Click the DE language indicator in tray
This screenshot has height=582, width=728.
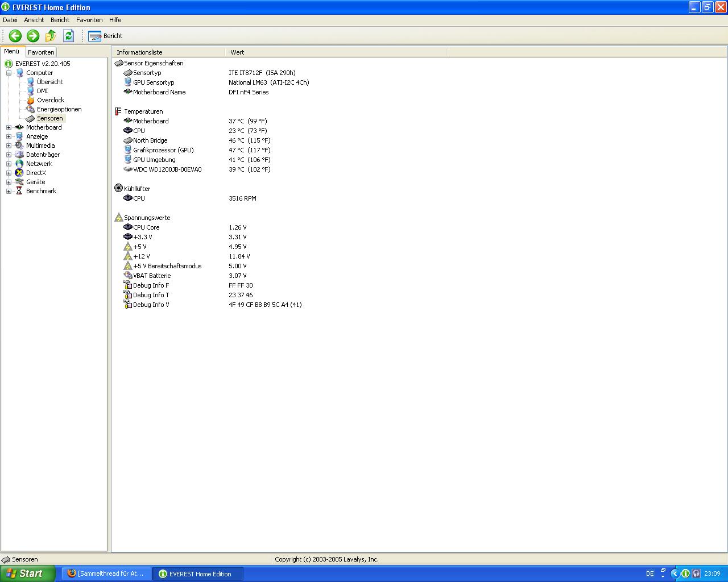[650, 573]
